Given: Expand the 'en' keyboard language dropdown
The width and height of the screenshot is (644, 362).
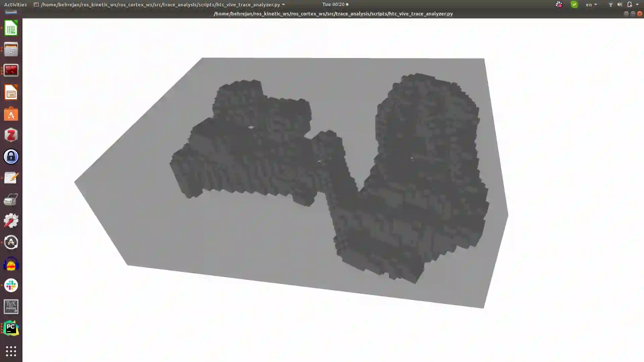Looking at the screenshot, I should (591, 4).
